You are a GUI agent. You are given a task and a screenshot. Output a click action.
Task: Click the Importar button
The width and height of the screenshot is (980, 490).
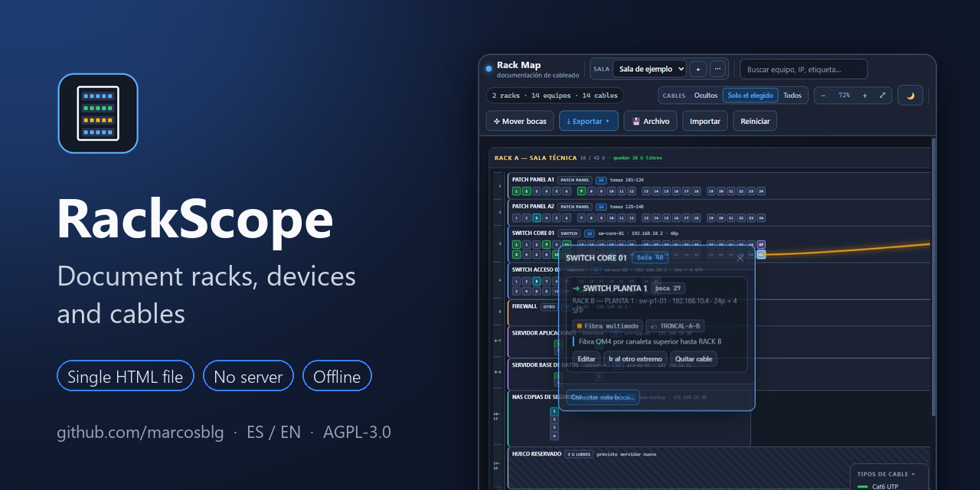click(x=705, y=121)
